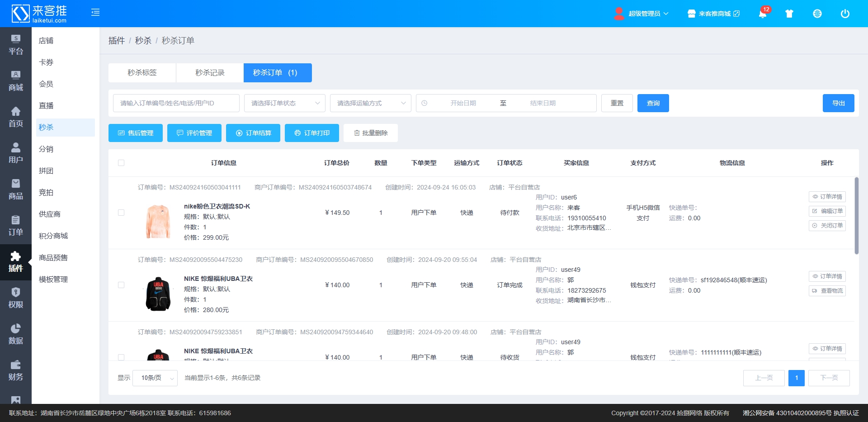Toggle the select-all checkbox in table header
Viewport: 868px width, 422px height.
click(121, 163)
